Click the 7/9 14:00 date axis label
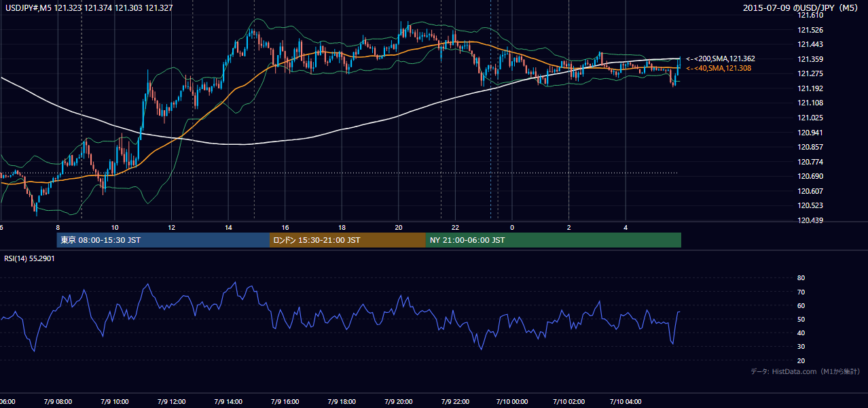Image resolution: width=868 pixels, height=408 pixels. (228, 402)
